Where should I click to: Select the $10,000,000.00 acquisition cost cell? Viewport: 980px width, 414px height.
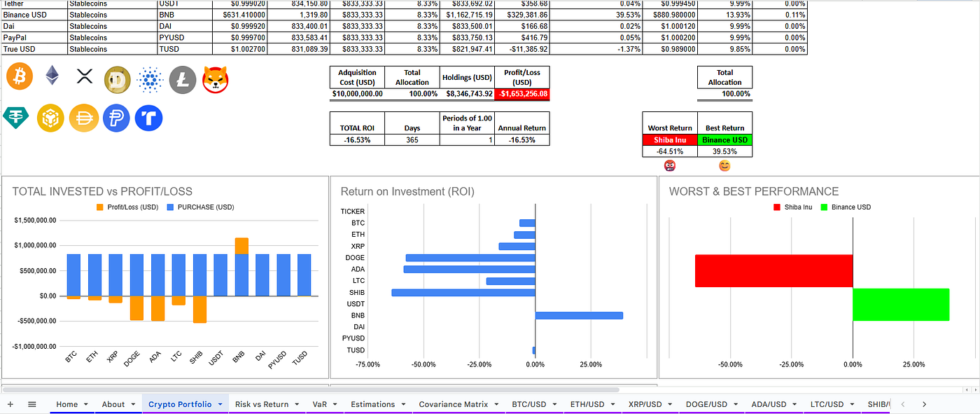(x=356, y=94)
